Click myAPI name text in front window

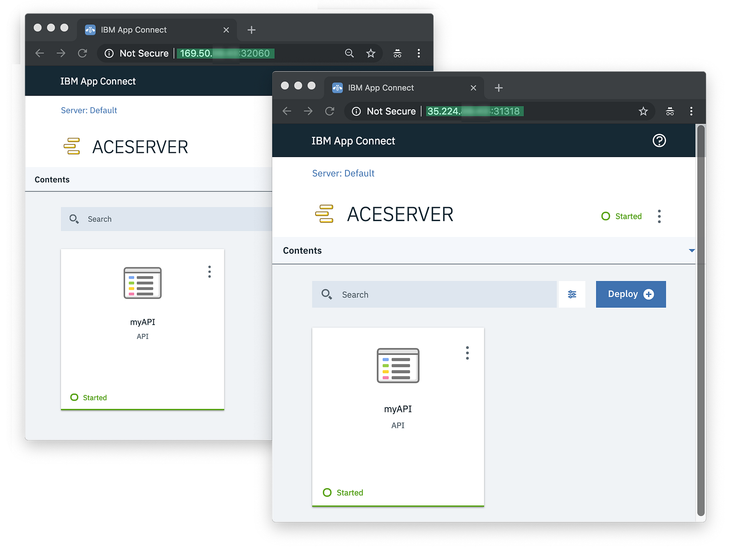point(398,409)
